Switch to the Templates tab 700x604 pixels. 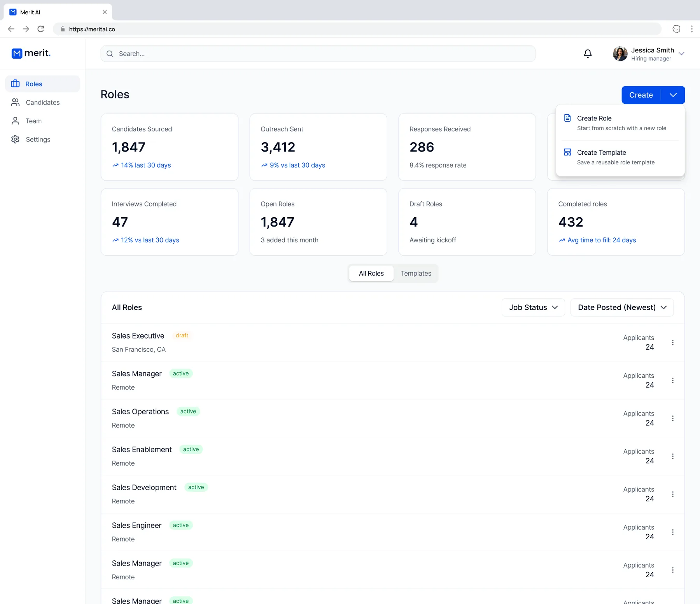(416, 273)
